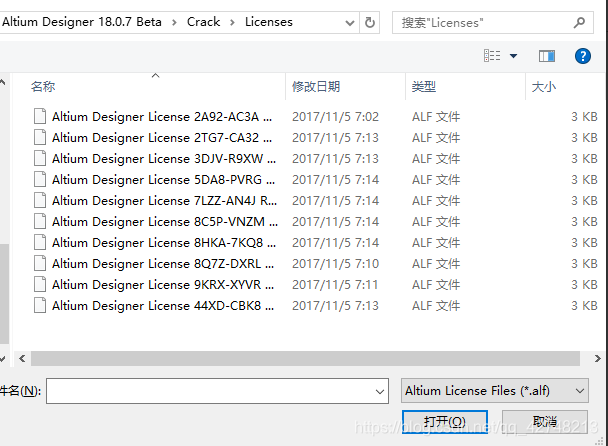Expand the address bar history dropdown

(349, 23)
